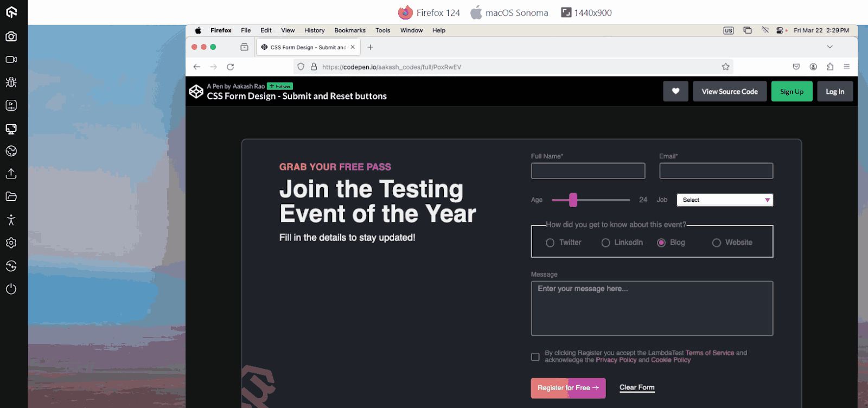Open the Cookie Policy link
Image resolution: width=868 pixels, height=408 pixels.
(671, 360)
